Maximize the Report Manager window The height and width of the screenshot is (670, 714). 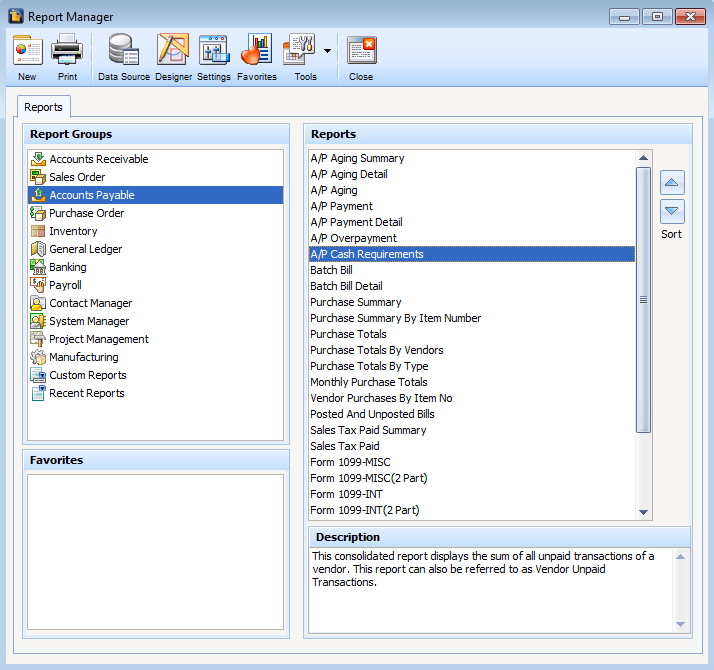(657, 17)
